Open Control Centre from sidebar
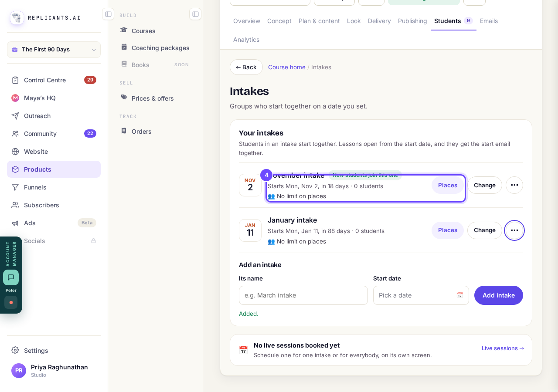The height and width of the screenshot is (392, 558). coord(54,80)
